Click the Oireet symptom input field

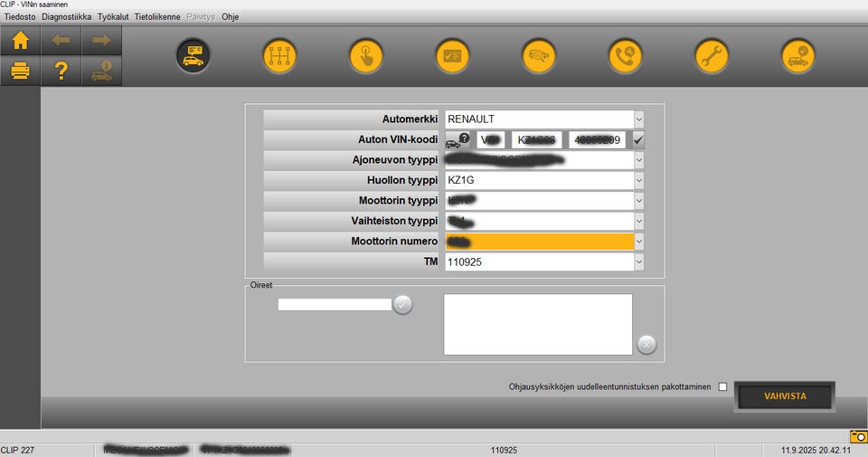click(335, 305)
